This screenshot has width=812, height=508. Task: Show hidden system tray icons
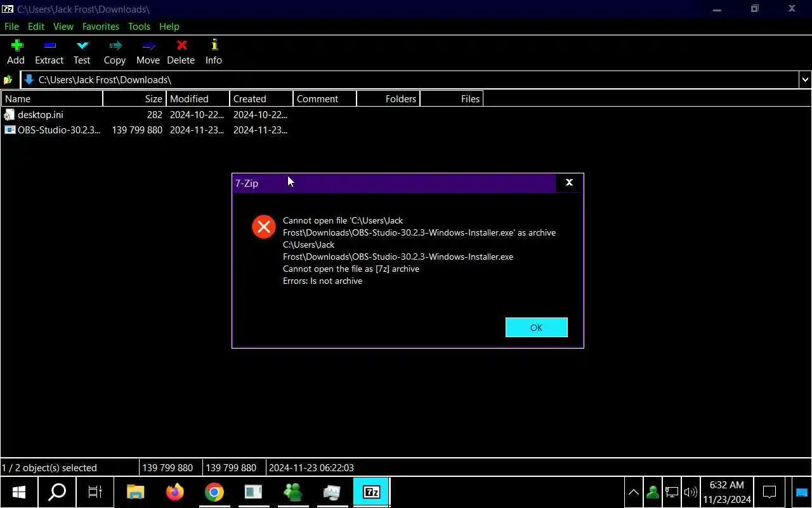coord(633,492)
